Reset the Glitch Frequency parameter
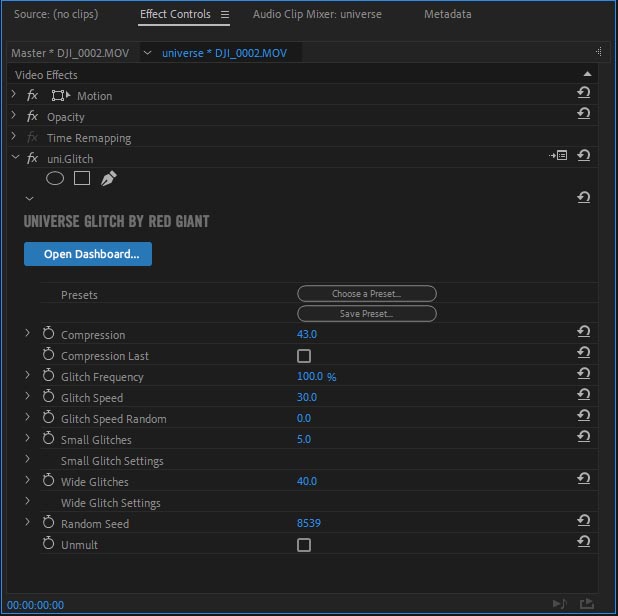The image size is (618, 616). (583, 373)
